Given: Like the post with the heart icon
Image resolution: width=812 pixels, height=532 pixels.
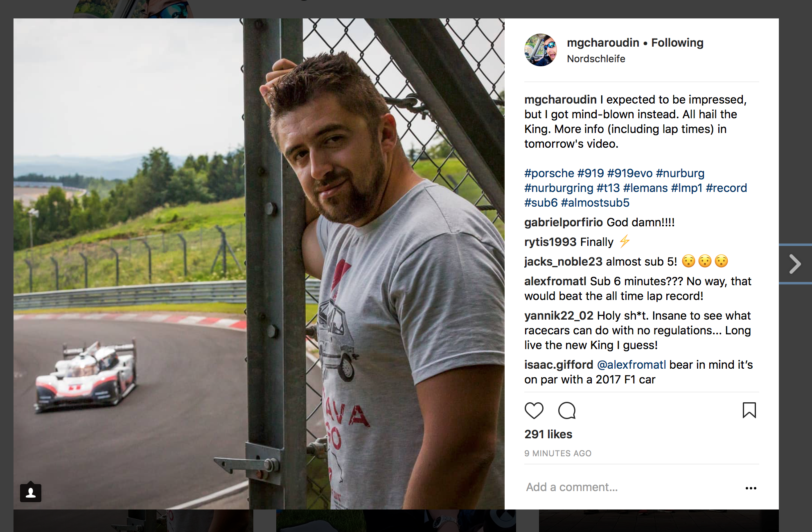Looking at the screenshot, I should 534,410.
